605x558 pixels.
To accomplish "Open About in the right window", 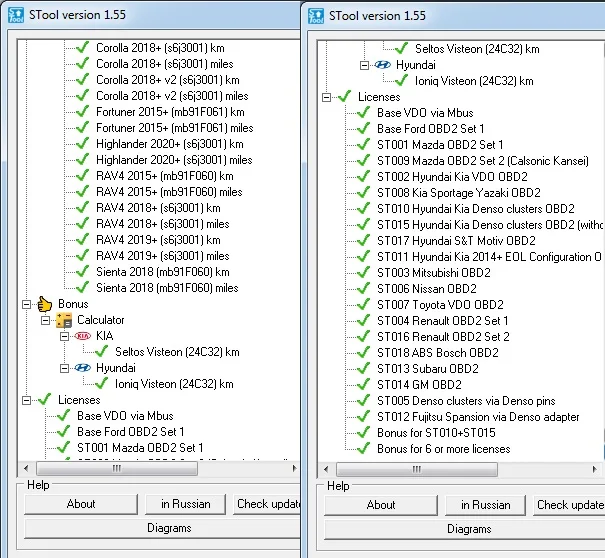I will (381, 505).
